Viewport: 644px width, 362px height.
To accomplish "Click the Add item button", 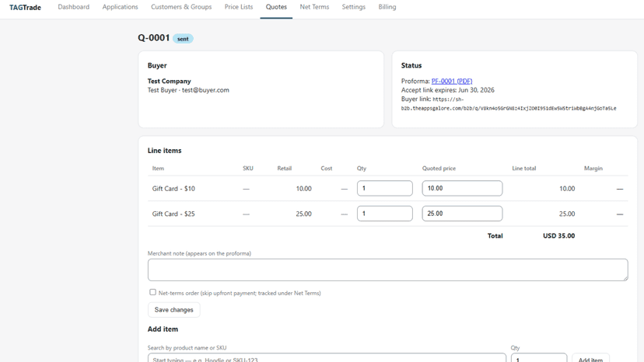I will (x=590, y=358).
